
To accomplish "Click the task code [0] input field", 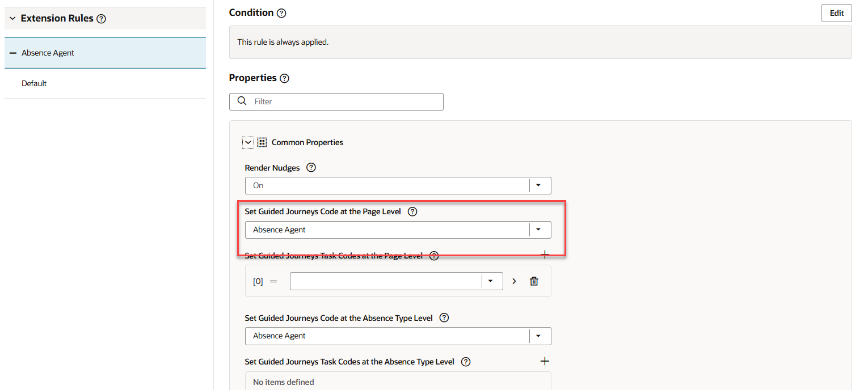I will click(x=386, y=281).
